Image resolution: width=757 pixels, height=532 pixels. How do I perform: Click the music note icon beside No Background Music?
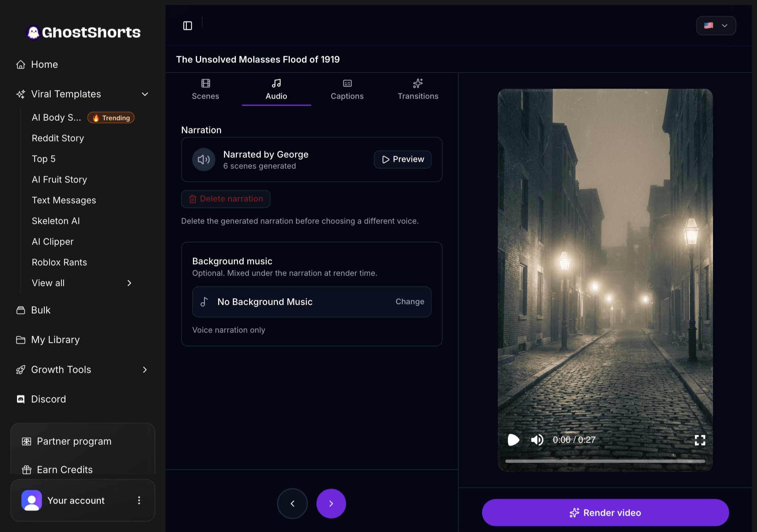pos(204,302)
